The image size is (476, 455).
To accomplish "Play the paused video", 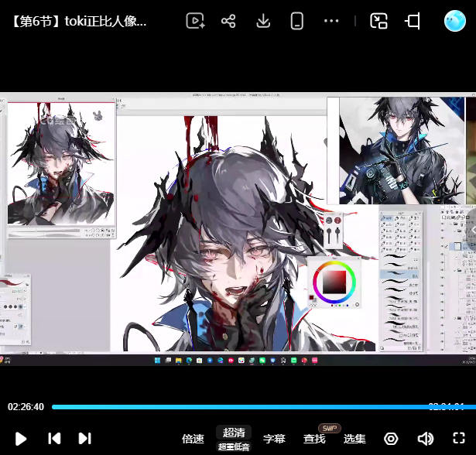I will click(21, 439).
